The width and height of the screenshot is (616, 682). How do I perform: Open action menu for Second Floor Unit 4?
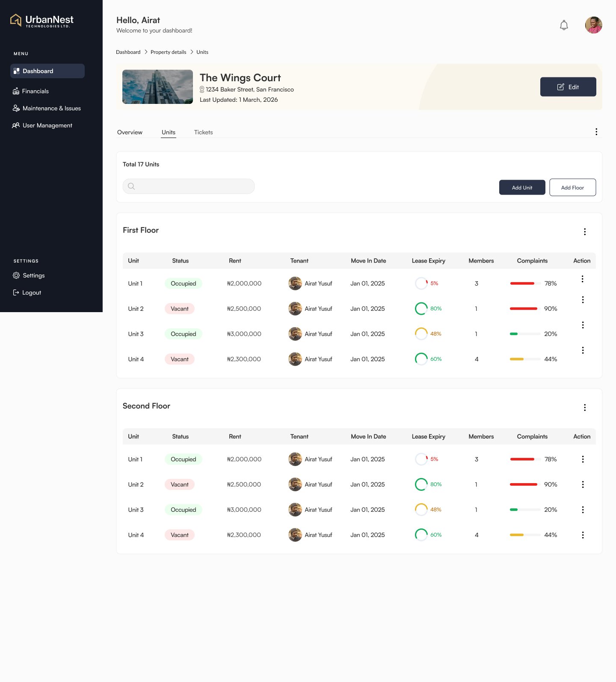[x=583, y=535]
